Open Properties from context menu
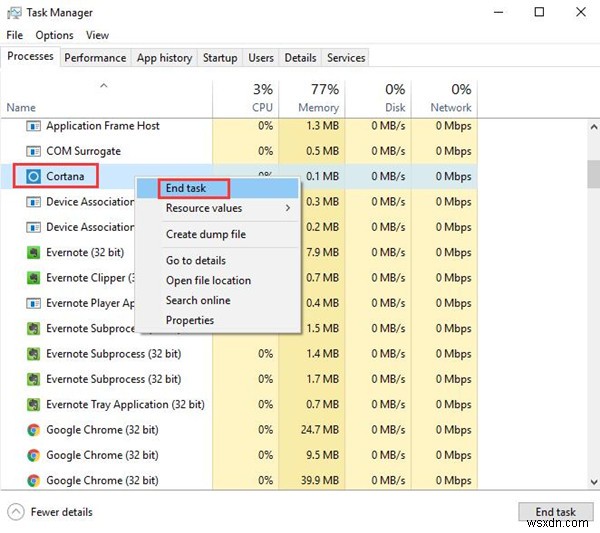Viewport: 600px width, 533px height. click(x=217, y=320)
